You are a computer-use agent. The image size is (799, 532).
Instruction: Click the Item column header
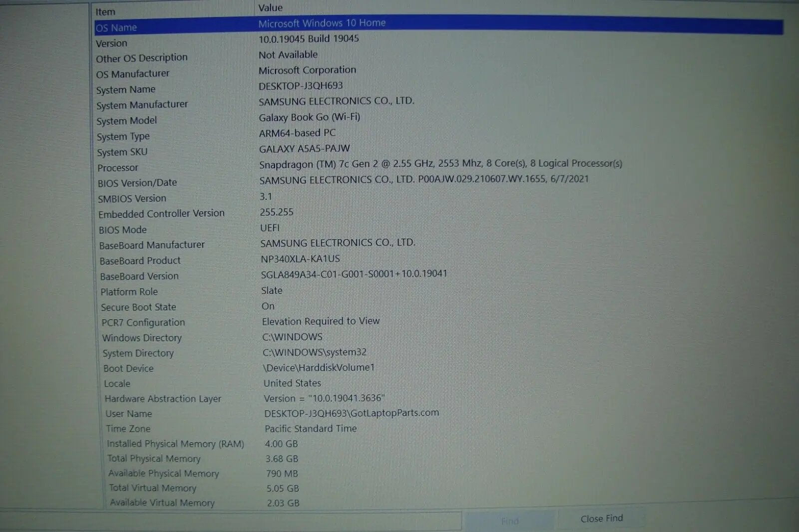click(x=105, y=11)
